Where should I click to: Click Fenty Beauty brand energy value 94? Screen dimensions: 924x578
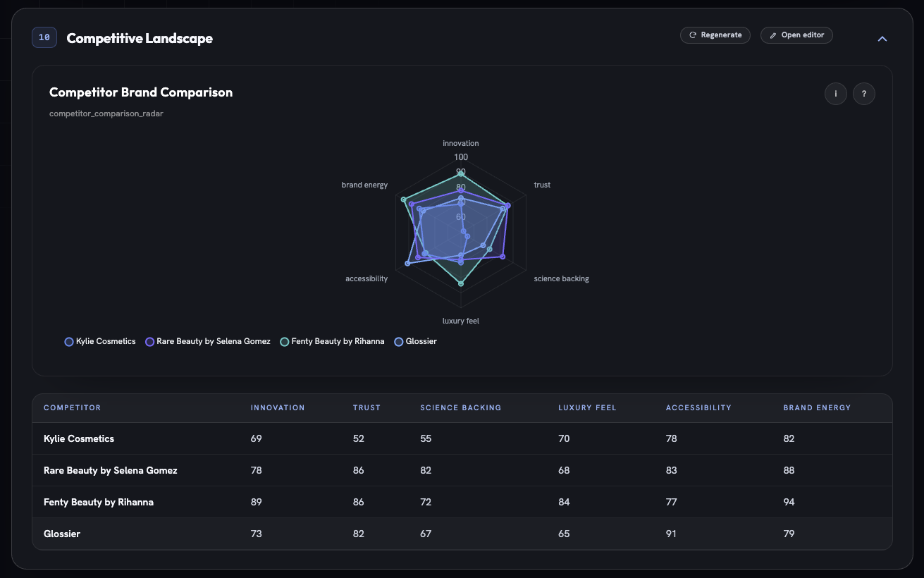[x=789, y=502]
